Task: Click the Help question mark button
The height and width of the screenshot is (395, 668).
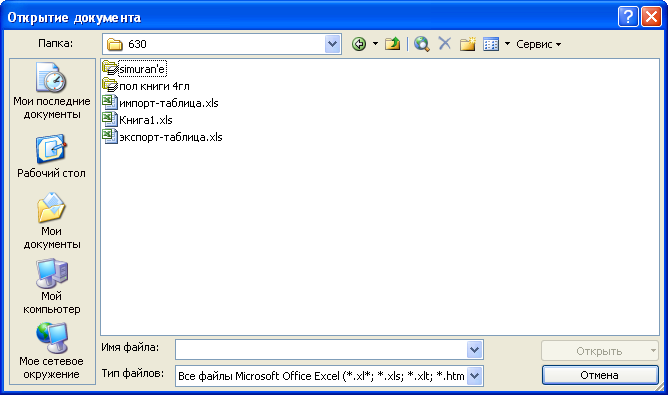Action: pos(628,17)
